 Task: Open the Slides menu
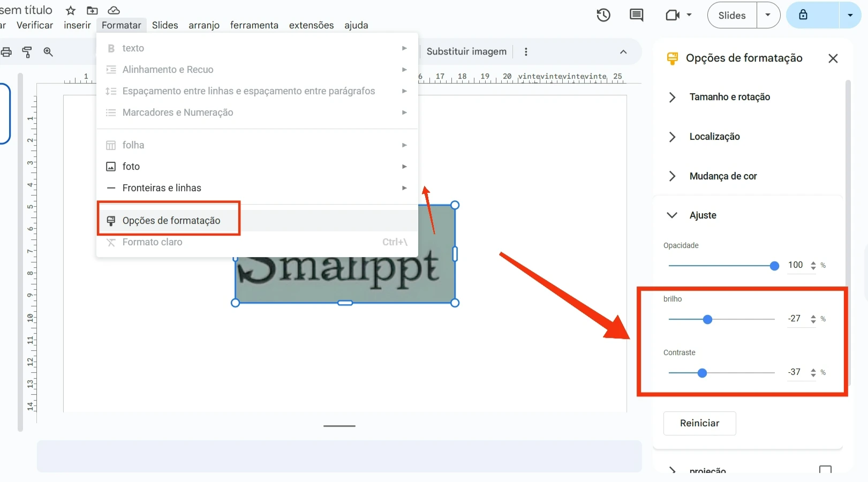pos(164,25)
